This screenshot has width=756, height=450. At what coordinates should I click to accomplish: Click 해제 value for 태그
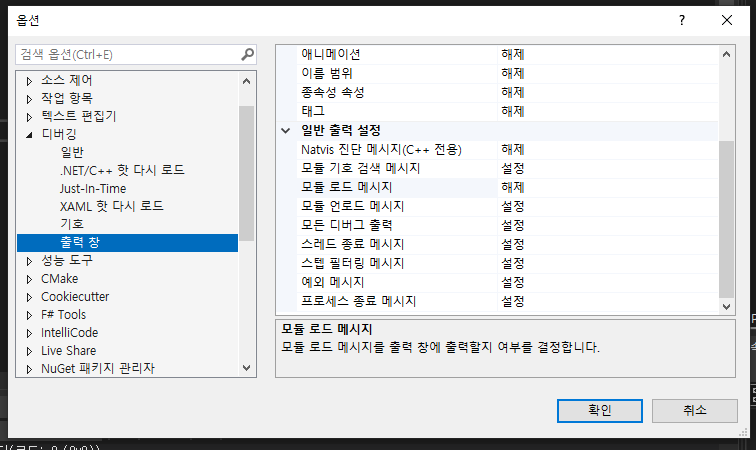(x=513, y=111)
